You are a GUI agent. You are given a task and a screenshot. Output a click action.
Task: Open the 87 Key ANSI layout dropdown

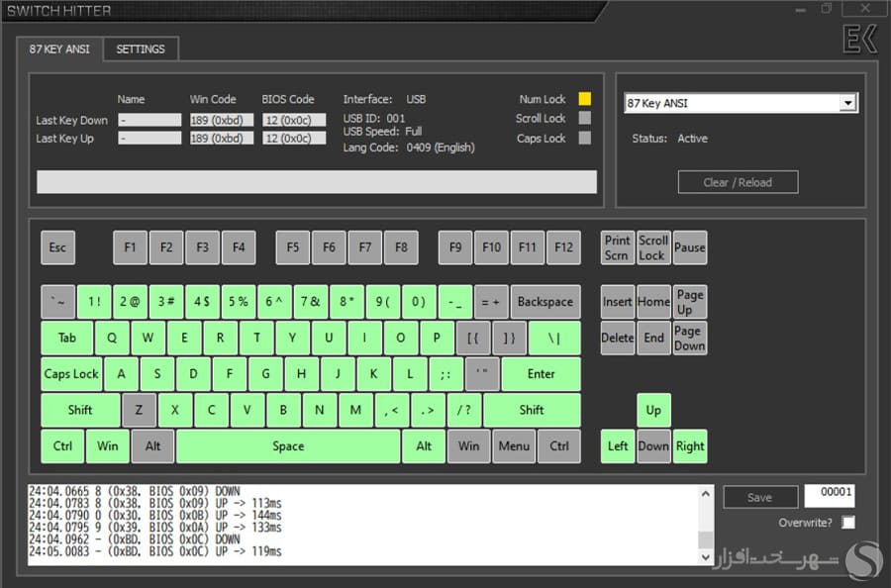tap(847, 104)
